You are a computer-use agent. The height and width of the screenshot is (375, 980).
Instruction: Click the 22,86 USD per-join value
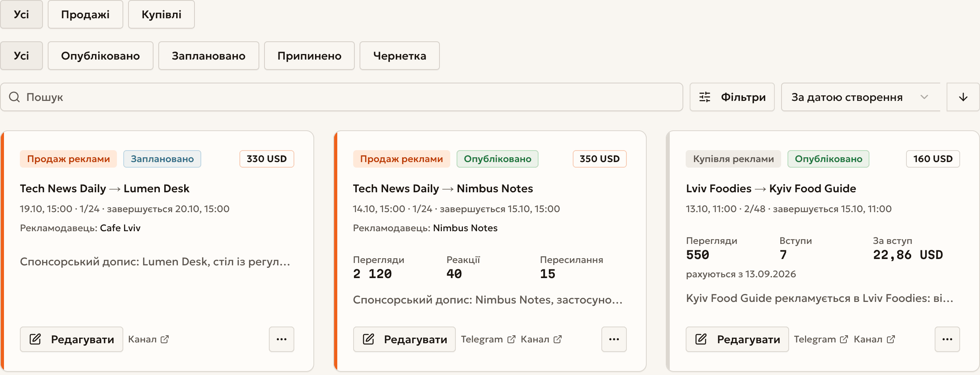[908, 255]
